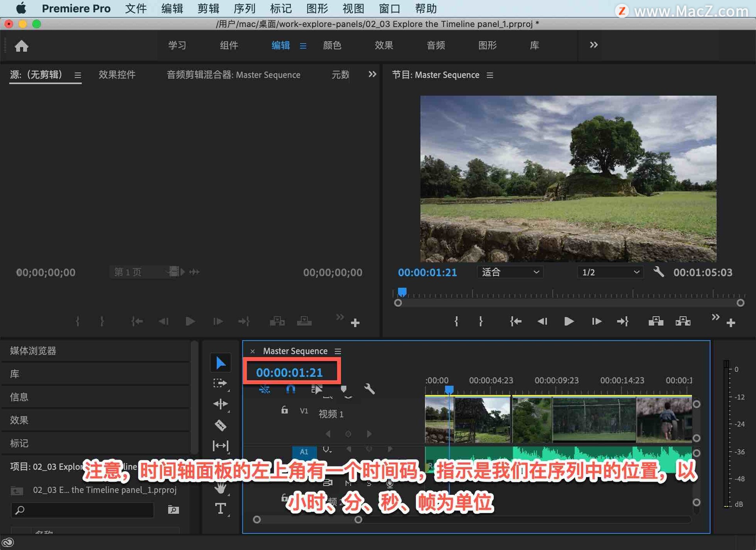Step back one frame in Program monitor
756x550 pixels.
coord(543,321)
